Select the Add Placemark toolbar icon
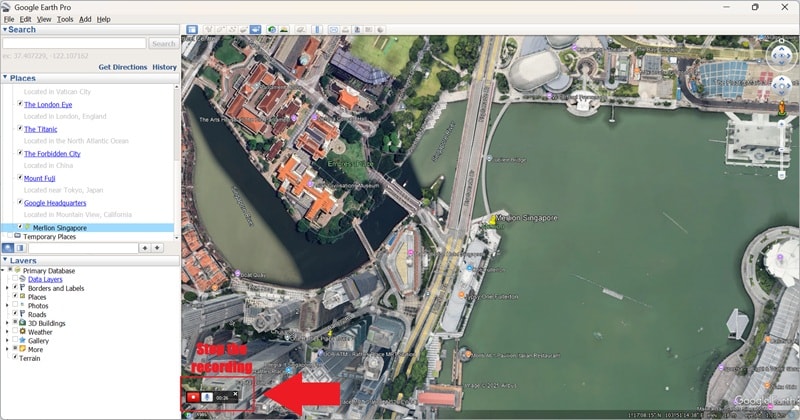800x420 pixels. click(x=208, y=30)
